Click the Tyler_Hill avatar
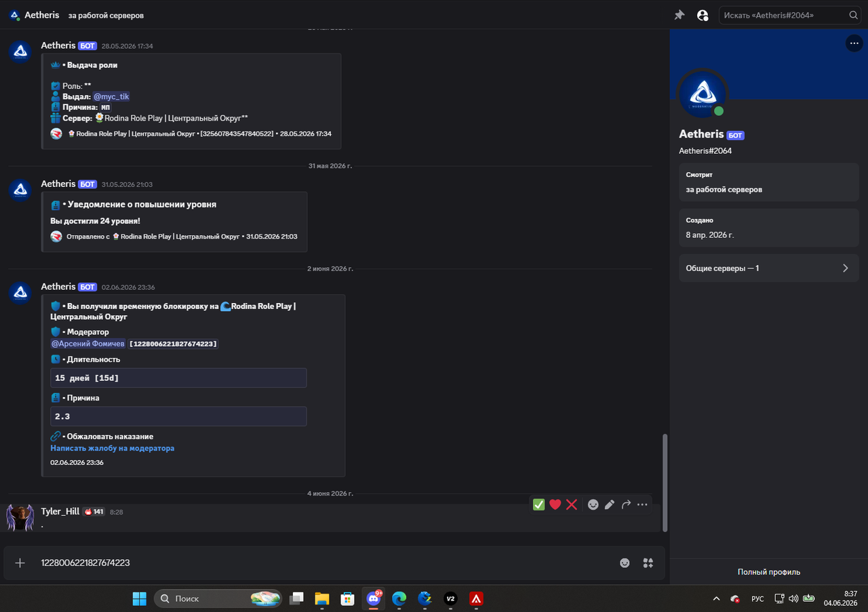The height and width of the screenshot is (612, 868). pyautogui.click(x=20, y=518)
